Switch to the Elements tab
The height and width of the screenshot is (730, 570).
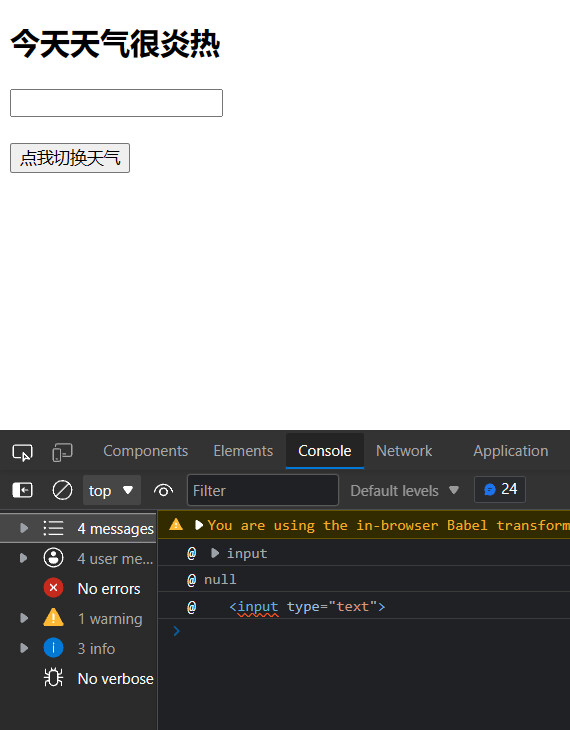click(x=243, y=451)
